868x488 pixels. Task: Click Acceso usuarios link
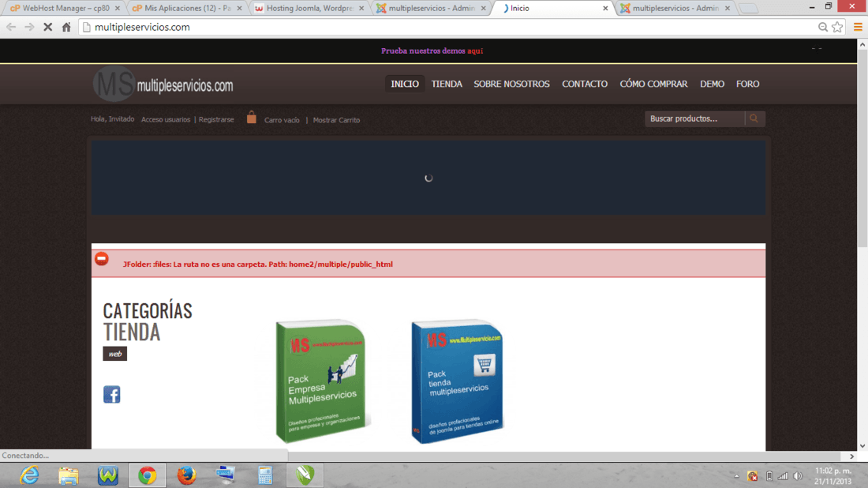click(166, 120)
